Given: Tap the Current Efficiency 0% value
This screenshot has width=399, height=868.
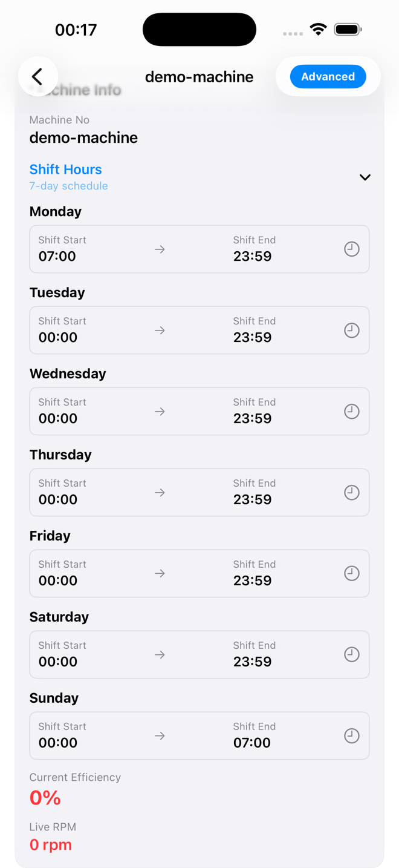Looking at the screenshot, I should point(45,798).
